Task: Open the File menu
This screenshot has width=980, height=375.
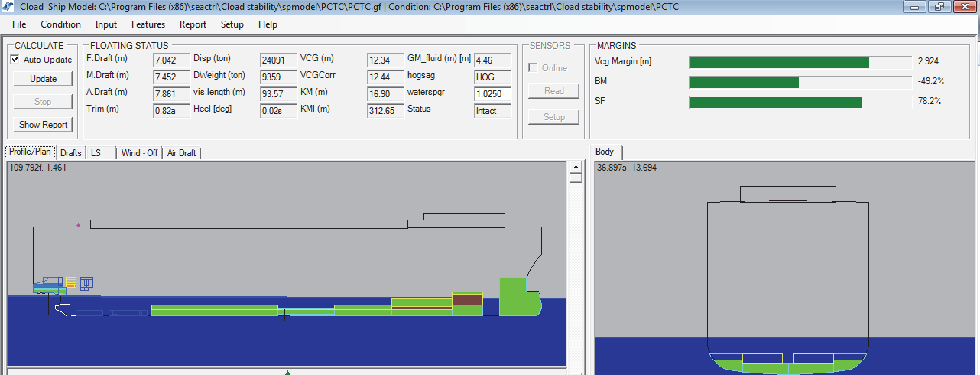Action: pos(19,24)
